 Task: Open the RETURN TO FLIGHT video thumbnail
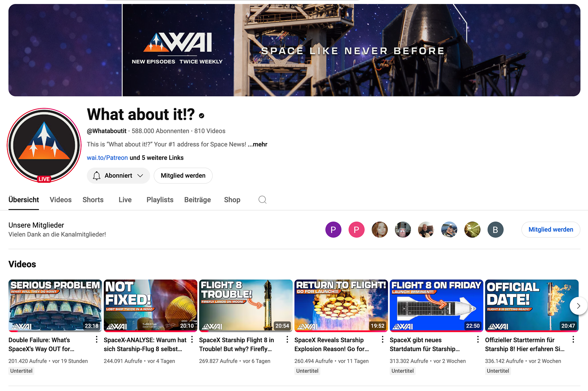pos(341,306)
